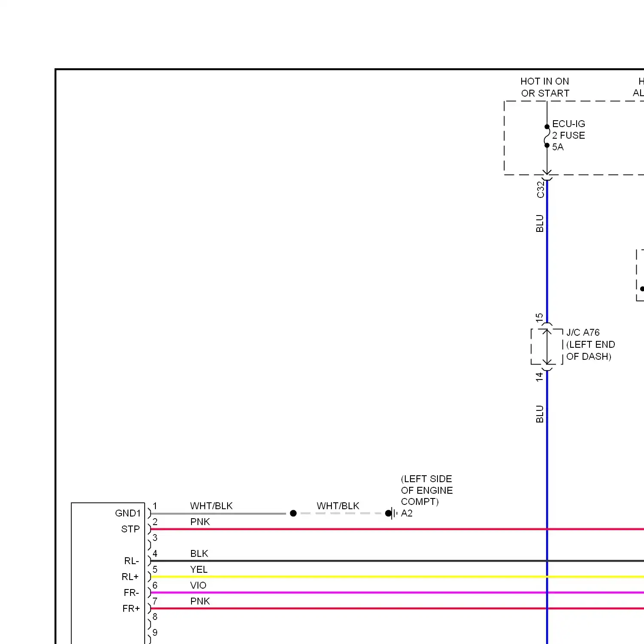
Task: Select the A2 ground point label
Action: 407,513
